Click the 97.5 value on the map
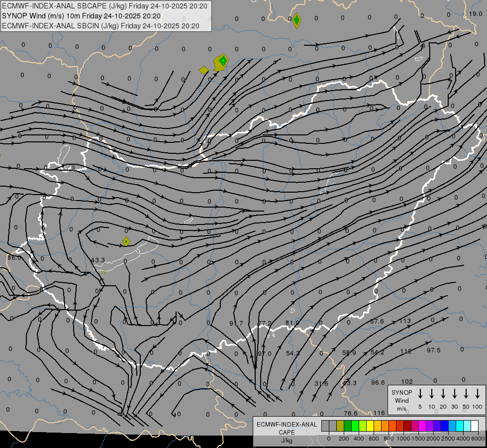The height and width of the screenshot is (448, 487). pyautogui.click(x=434, y=350)
